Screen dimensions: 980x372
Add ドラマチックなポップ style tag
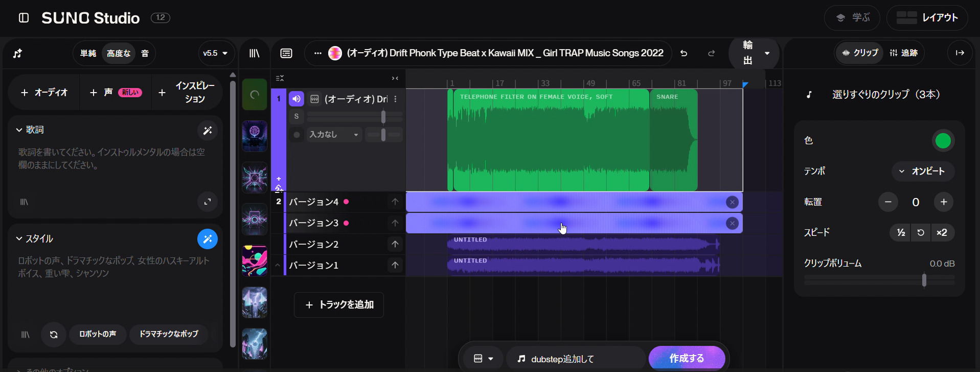tap(169, 334)
